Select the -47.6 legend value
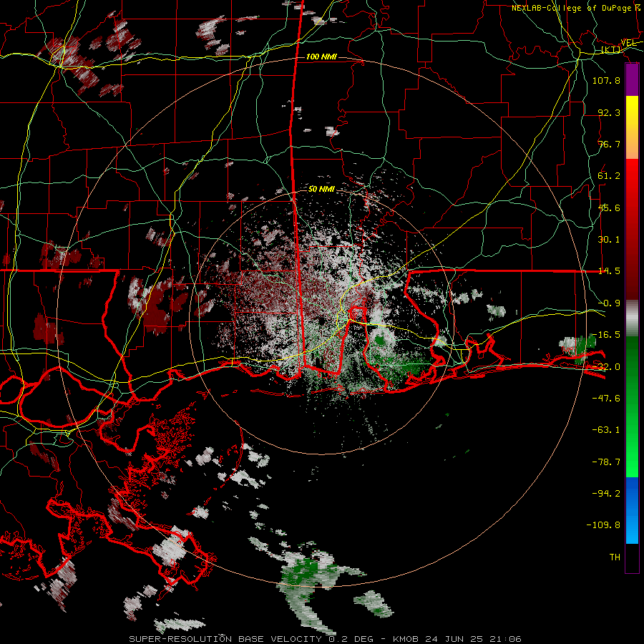 click(606, 399)
